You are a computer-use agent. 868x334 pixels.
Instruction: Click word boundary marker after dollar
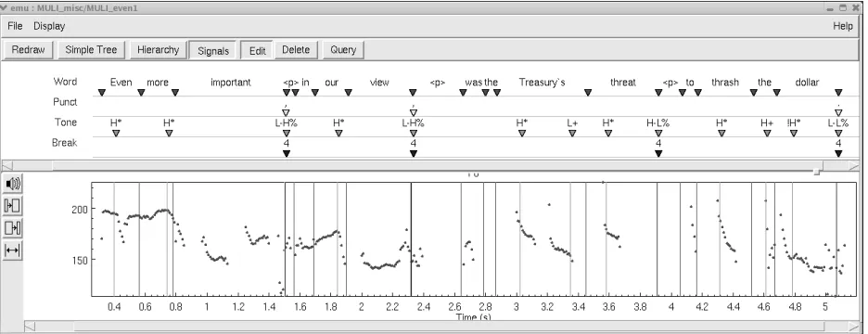pos(838,93)
